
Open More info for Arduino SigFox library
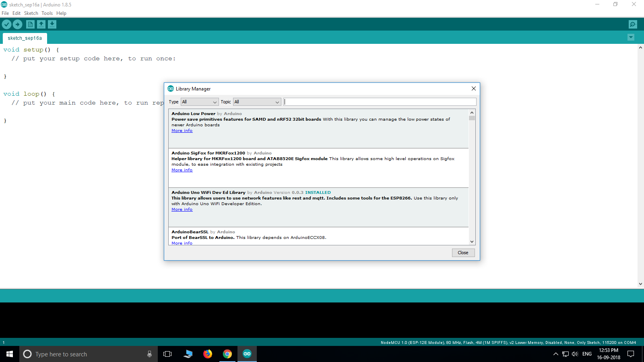tap(182, 170)
